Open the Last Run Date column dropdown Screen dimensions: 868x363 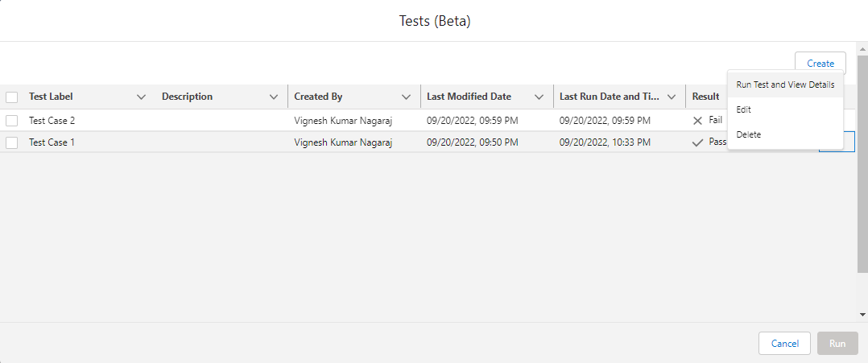[x=672, y=97]
